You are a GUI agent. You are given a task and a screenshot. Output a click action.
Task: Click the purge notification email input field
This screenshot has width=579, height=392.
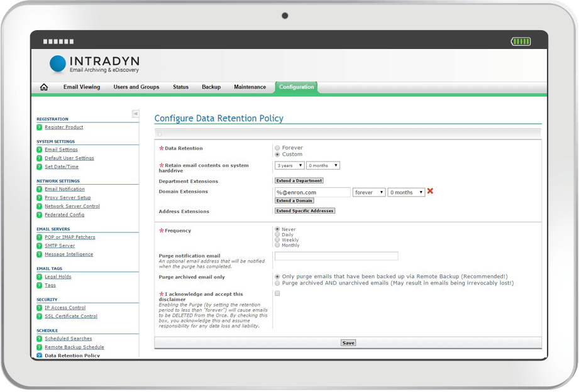click(x=336, y=256)
